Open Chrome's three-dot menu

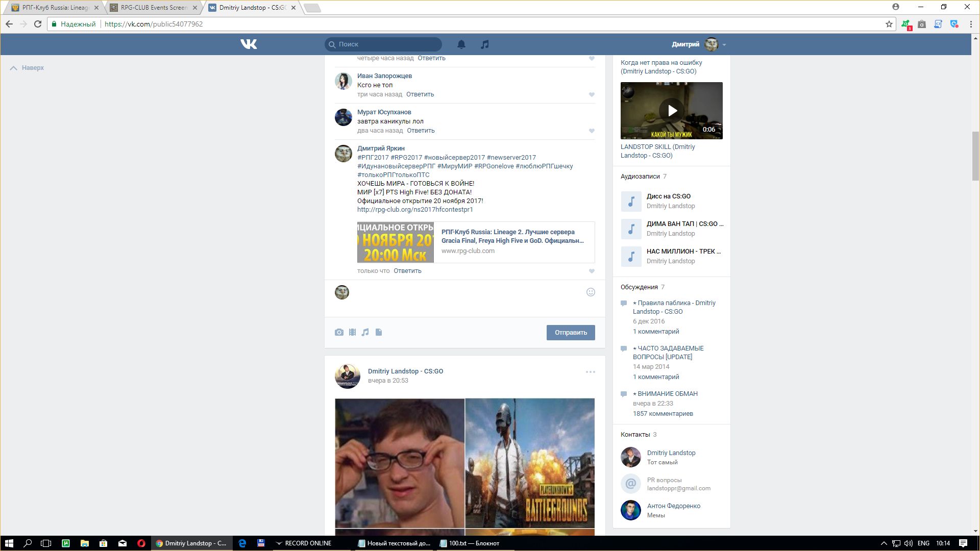pos(971,24)
